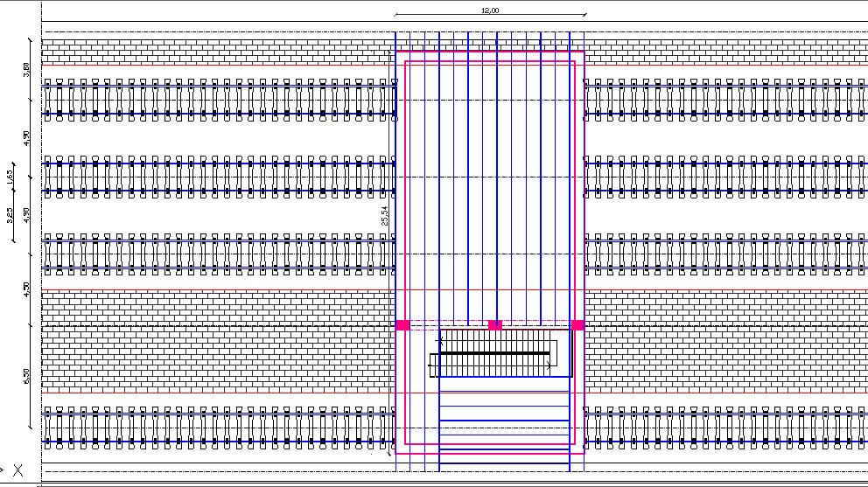Image resolution: width=868 pixels, height=487 pixels.
Task: Click the red line below top-left brick hatch
Action: point(219,65)
